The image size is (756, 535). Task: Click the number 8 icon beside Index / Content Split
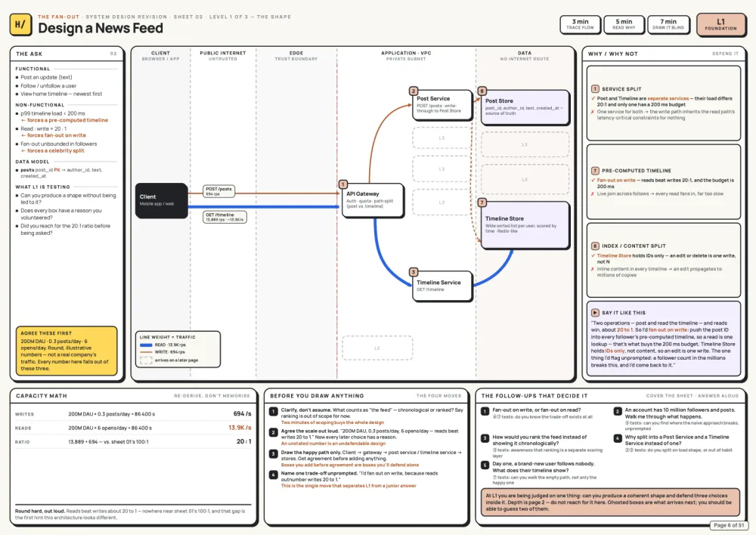click(x=595, y=246)
